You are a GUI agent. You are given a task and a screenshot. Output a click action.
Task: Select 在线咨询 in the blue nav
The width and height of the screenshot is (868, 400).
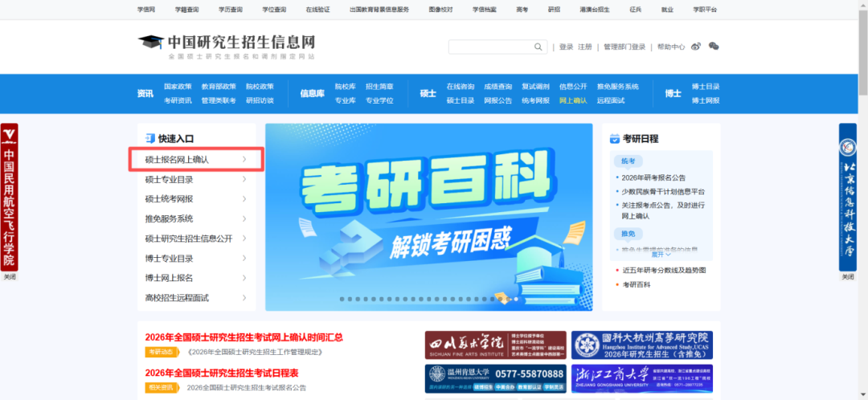click(x=461, y=87)
